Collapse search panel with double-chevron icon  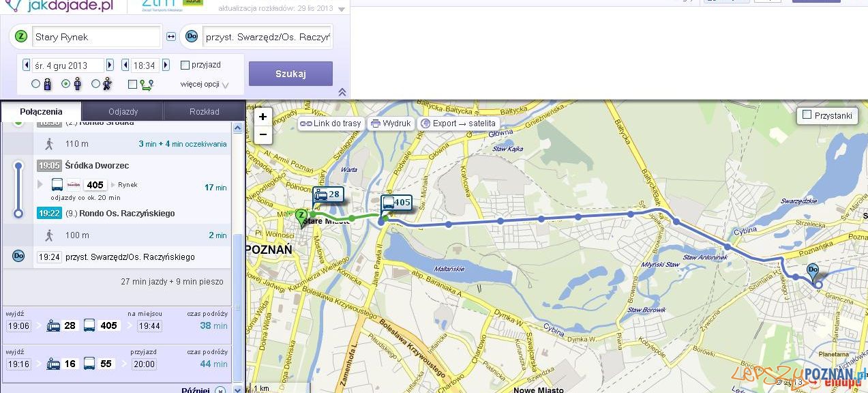click(342, 92)
